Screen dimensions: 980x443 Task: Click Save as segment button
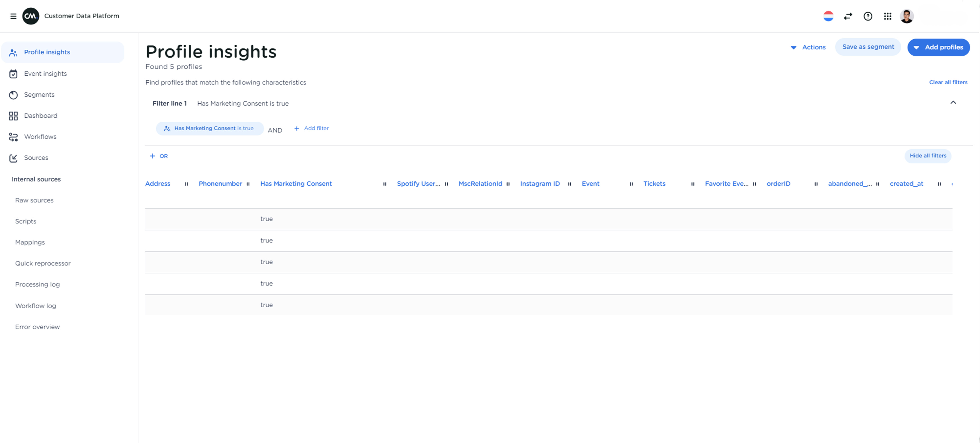pos(868,47)
